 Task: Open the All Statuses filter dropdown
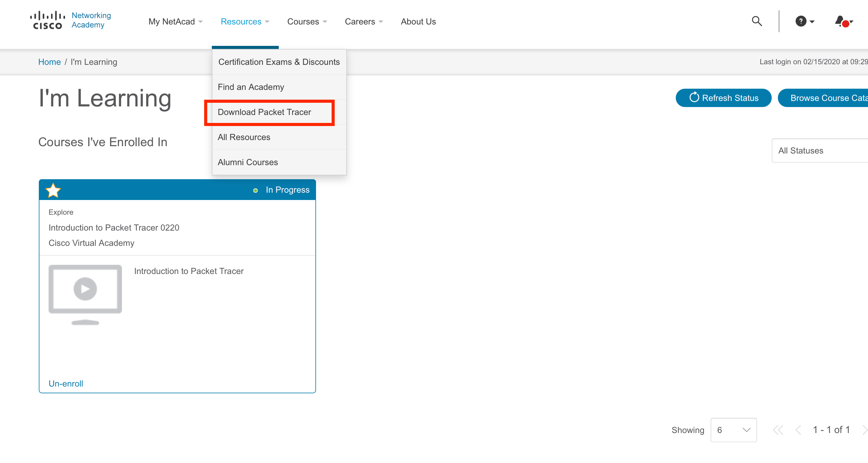(819, 150)
